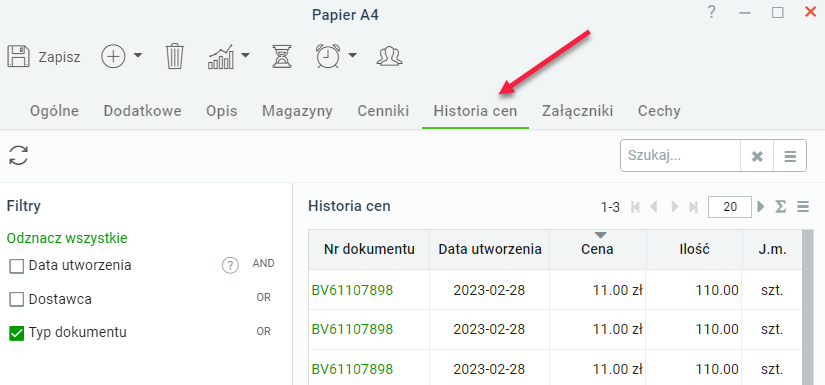
Task: Go to previous page arrow icon
Action: (x=654, y=207)
